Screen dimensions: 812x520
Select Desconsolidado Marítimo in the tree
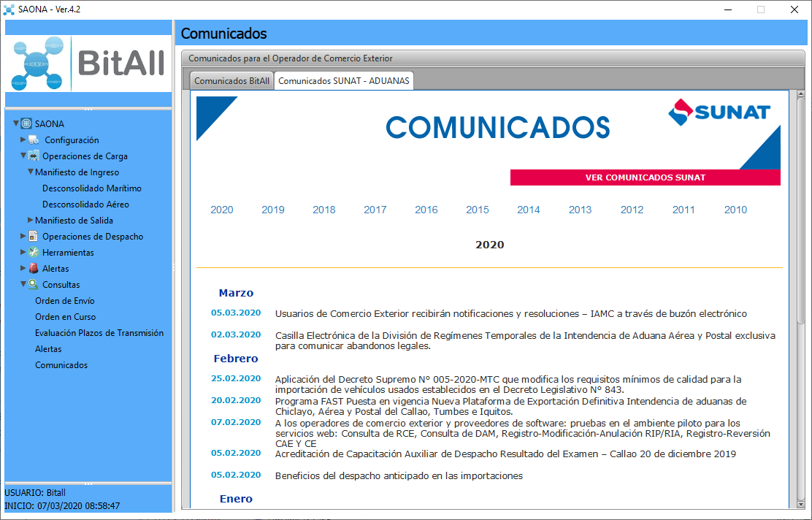(92, 188)
